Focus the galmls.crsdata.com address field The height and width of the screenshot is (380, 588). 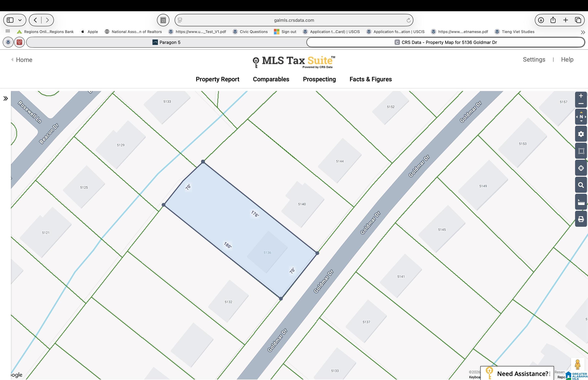pos(294,20)
